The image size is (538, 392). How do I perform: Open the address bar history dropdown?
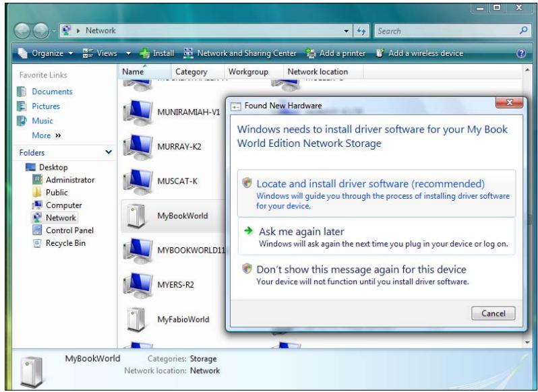pyautogui.click(x=347, y=31)
